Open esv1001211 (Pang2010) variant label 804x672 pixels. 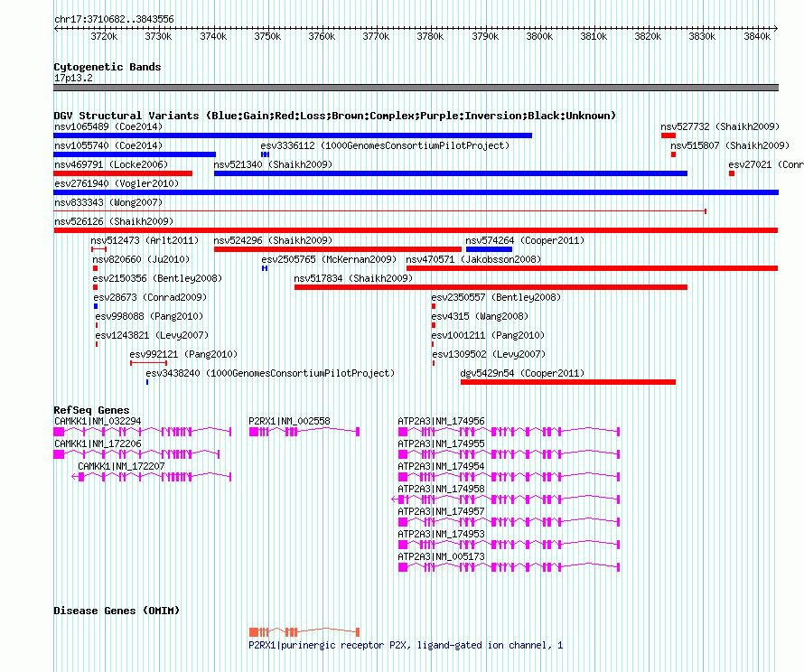click(x=488, y=335)
